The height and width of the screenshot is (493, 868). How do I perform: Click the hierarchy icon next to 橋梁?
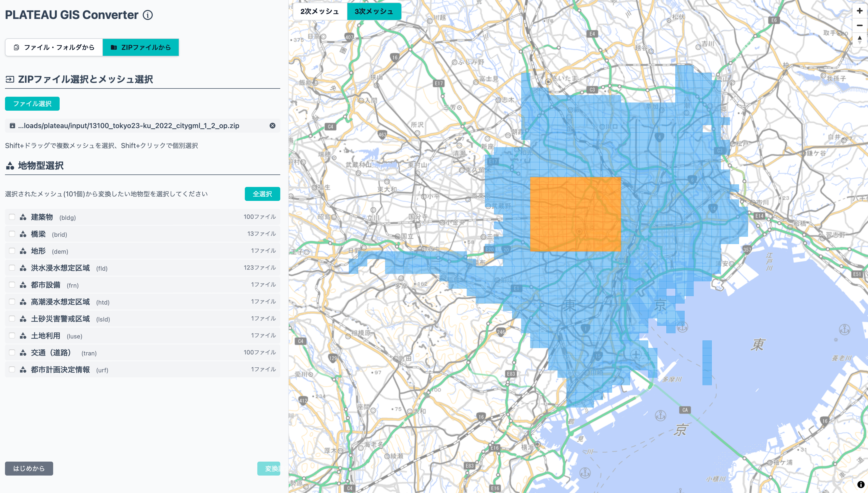coord(23,234)
